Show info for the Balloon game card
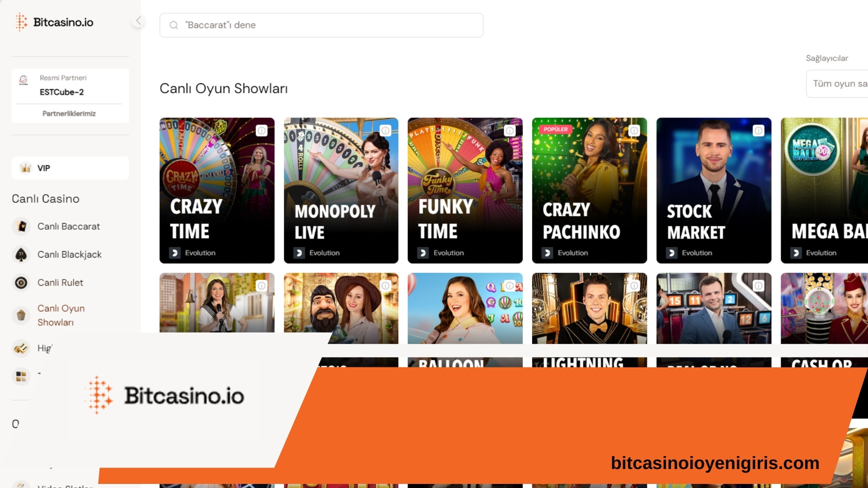 pos(510,286)
